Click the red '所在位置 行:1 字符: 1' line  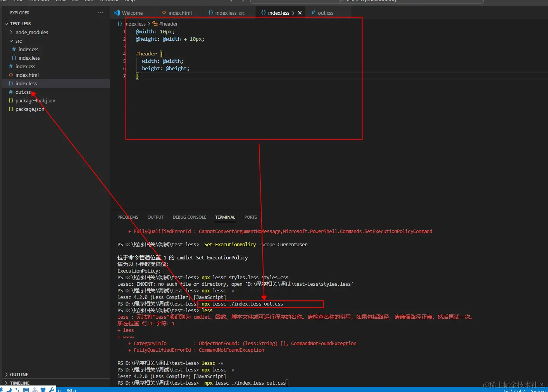146,324
